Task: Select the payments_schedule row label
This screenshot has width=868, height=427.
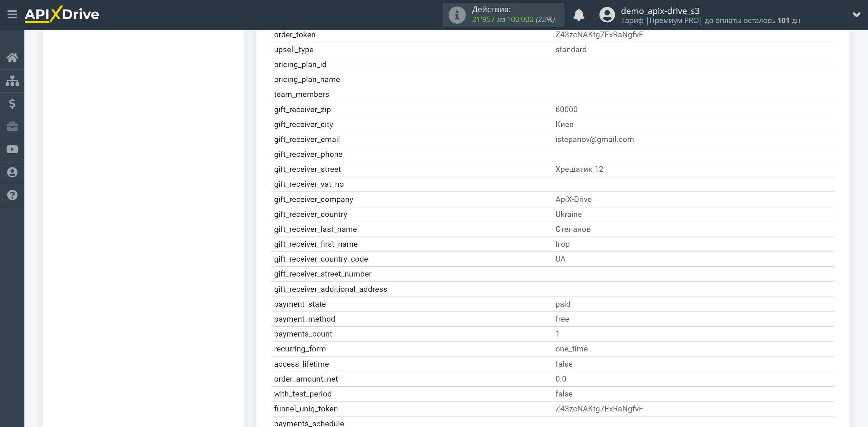Action: click(309, 423)
